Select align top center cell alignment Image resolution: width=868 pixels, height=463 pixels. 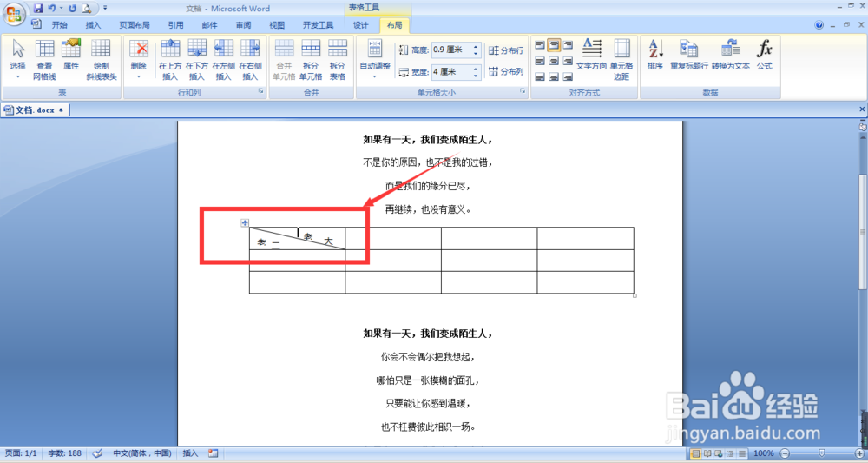coord(554,45)
